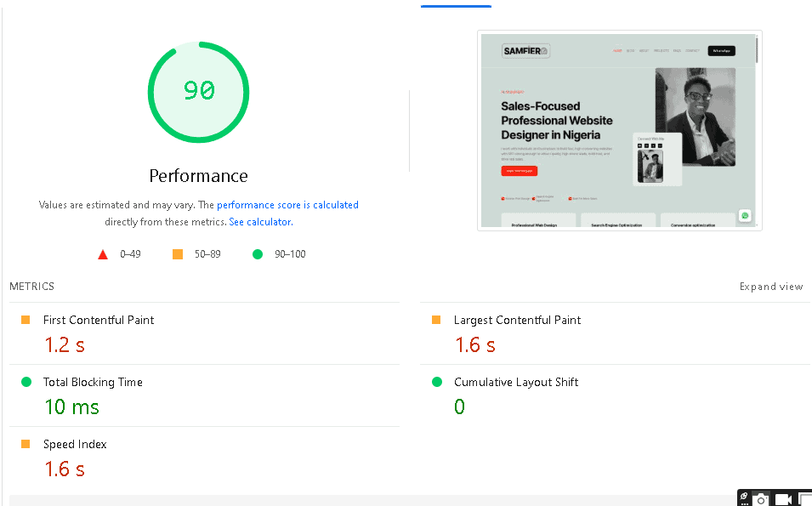The height and width of the screenshot is (506, 812).
Task: Click the orange square beside First Contentful Paint
Action: click(26, 319)
